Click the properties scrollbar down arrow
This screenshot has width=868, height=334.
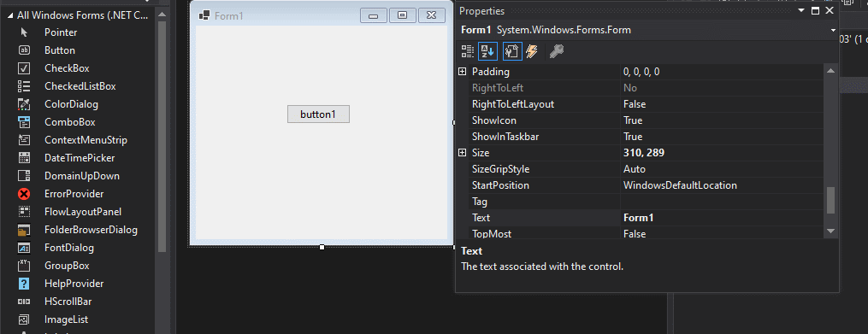point(830,231)
